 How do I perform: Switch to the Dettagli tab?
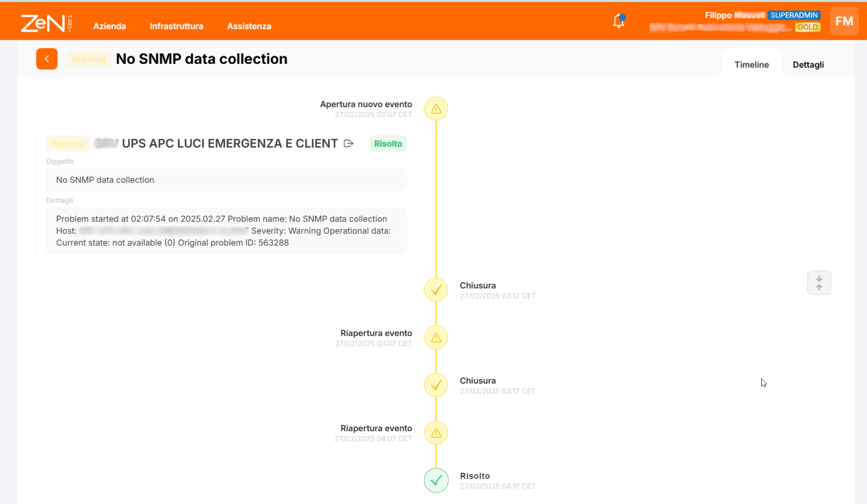coord(808,65)
